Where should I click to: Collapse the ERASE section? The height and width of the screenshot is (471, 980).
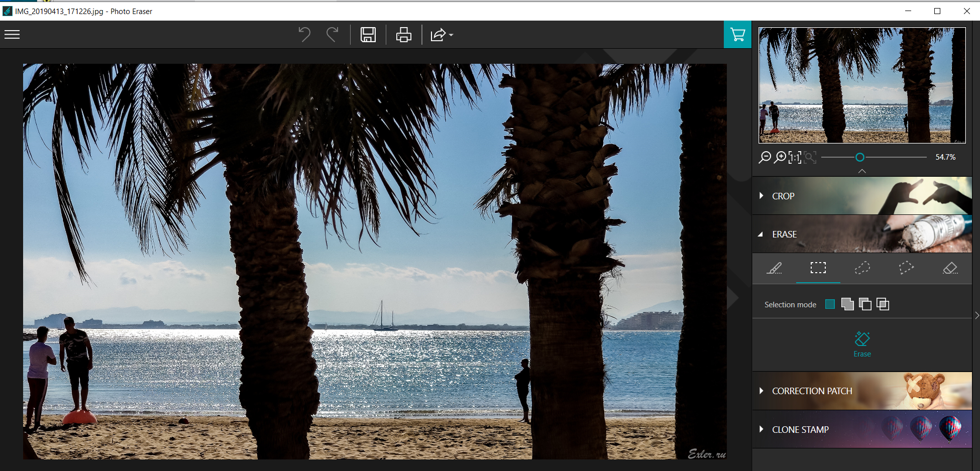[784, 234]
